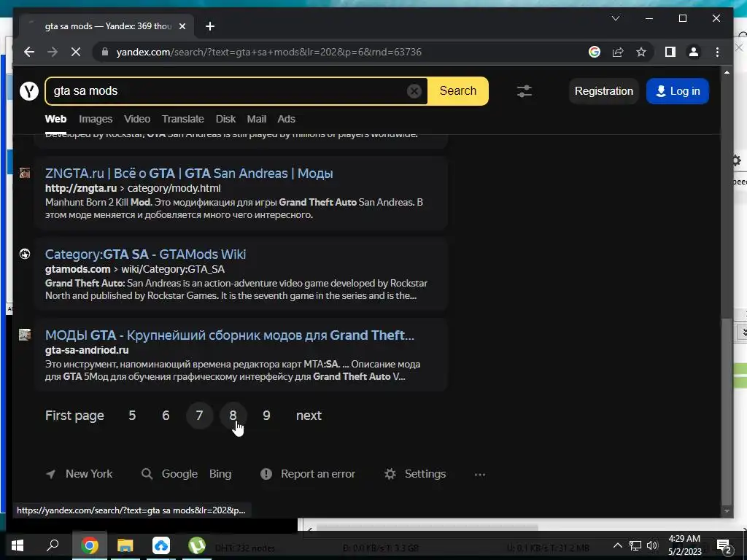Stop loading the page
Viewport: 747px width, 560px height.
coord(76,52)
